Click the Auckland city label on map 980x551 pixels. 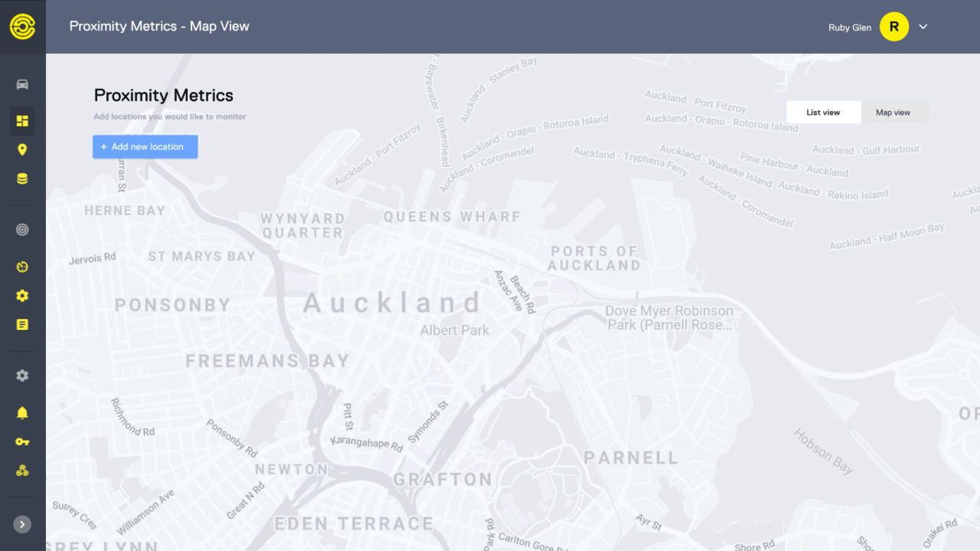click(x=392, y=303)
